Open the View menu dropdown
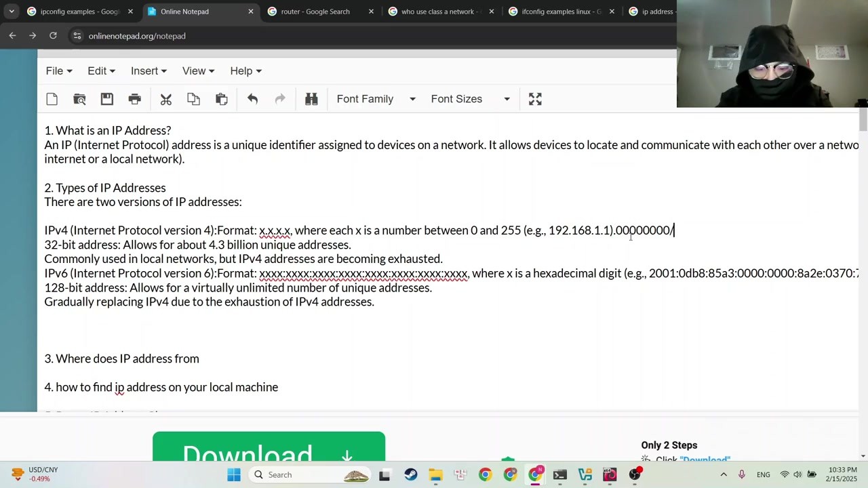This screenshot has width=868, height=488. (197, 70)
